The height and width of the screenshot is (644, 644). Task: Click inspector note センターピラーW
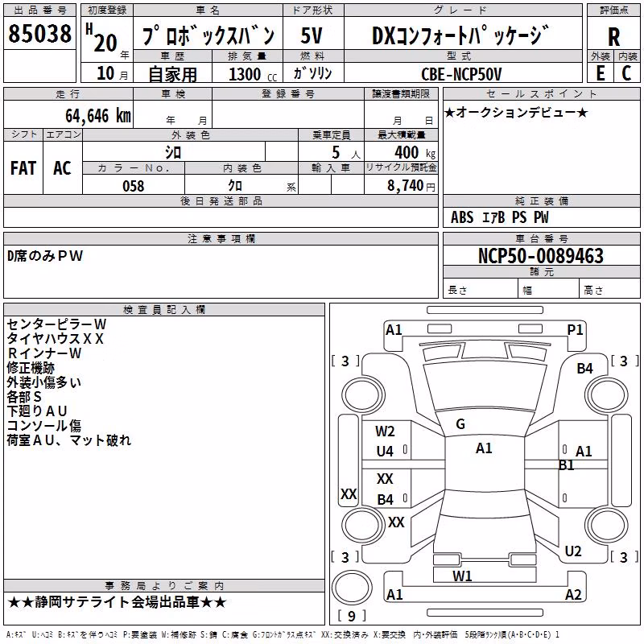click(x=56, y=324)
